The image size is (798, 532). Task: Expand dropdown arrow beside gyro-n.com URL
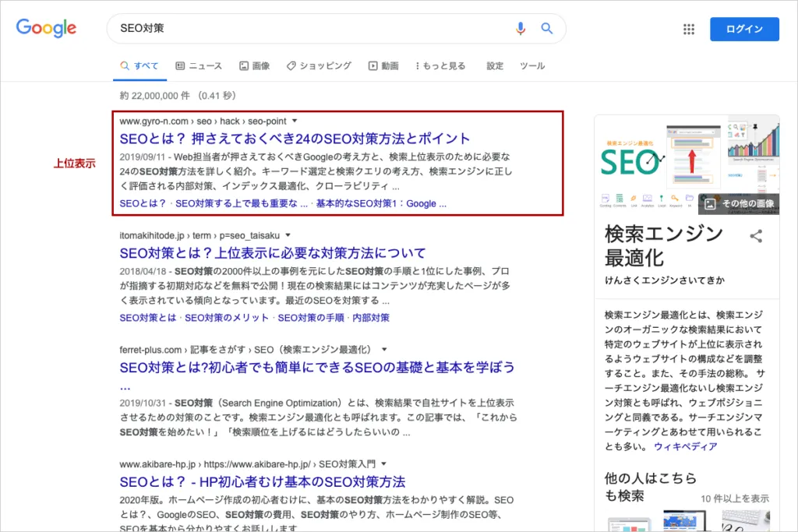[x=295, y=121]
